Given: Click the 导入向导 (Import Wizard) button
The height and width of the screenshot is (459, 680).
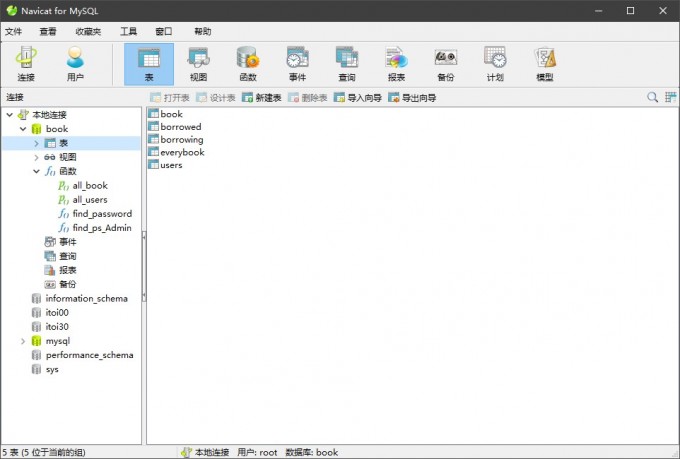Looking at the screenshot, I should point(358,98).
